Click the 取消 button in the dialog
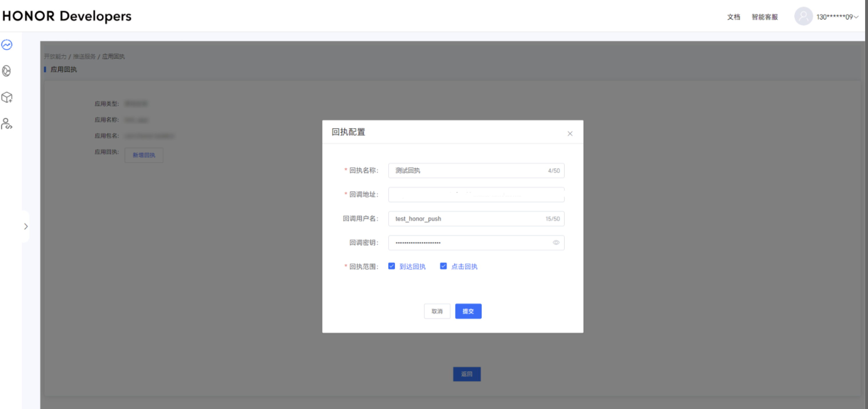This screenshot has height=409, width=868. (437, 311)
